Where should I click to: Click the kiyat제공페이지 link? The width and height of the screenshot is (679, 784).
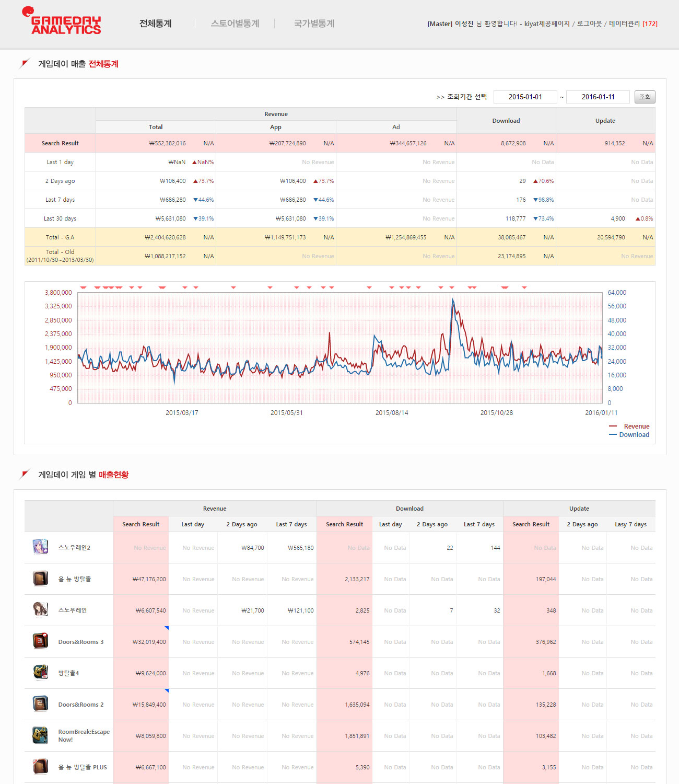click(547, 24)
